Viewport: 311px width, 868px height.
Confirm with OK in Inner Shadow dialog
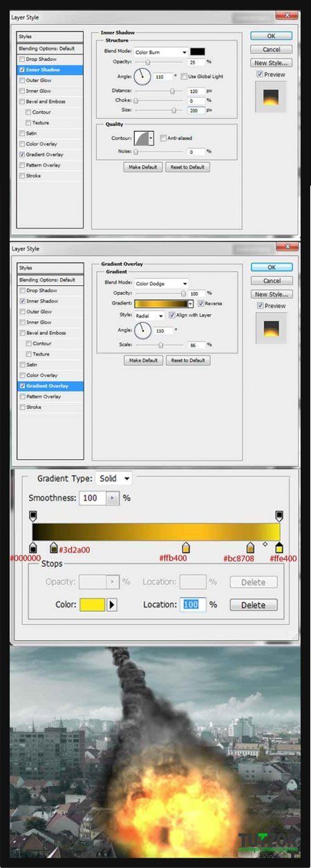[x=271, y=36]
